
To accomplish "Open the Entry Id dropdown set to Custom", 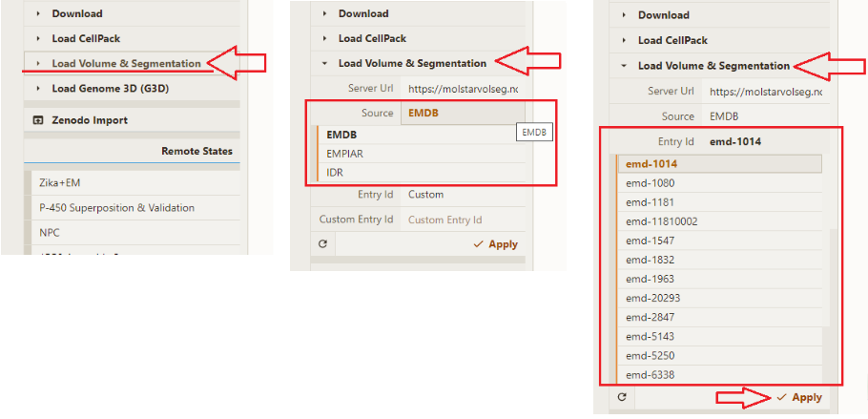I will pyautogui.click(x=463, y=194).
